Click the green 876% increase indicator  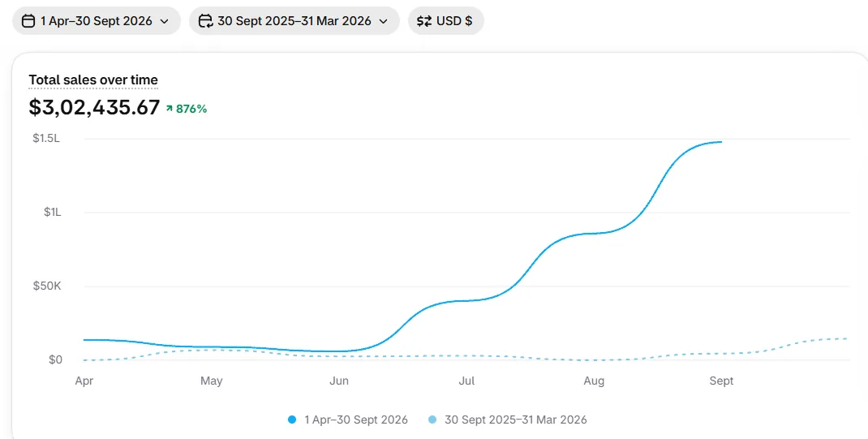[x=187, y=109]
